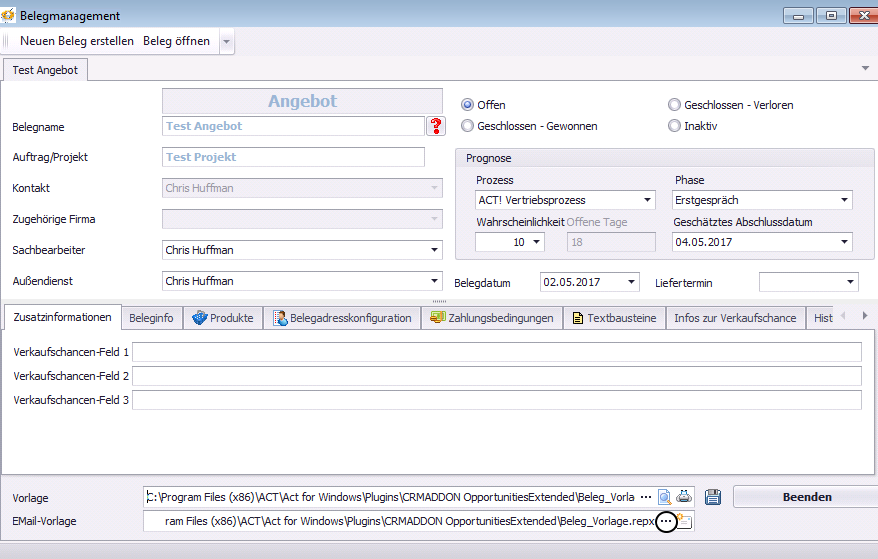Open the Infos zur Verkaufschance tab

[735, 318]
